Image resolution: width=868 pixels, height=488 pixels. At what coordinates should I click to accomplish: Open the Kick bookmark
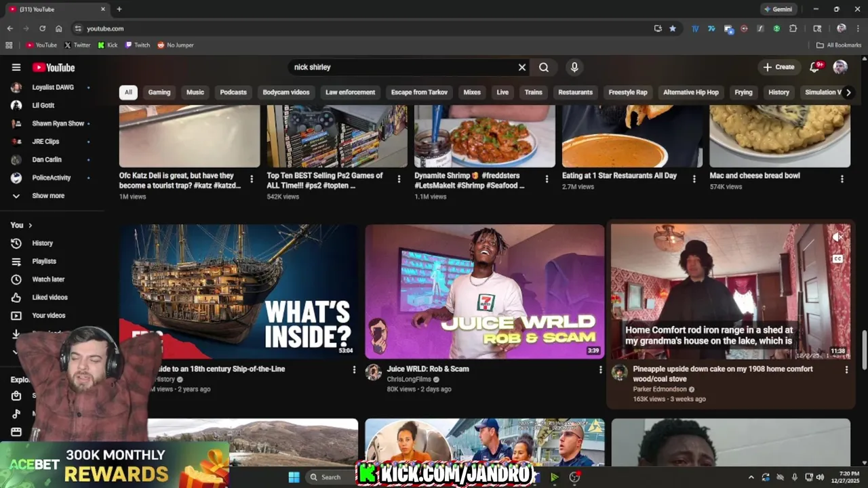(x=107, y=45)
